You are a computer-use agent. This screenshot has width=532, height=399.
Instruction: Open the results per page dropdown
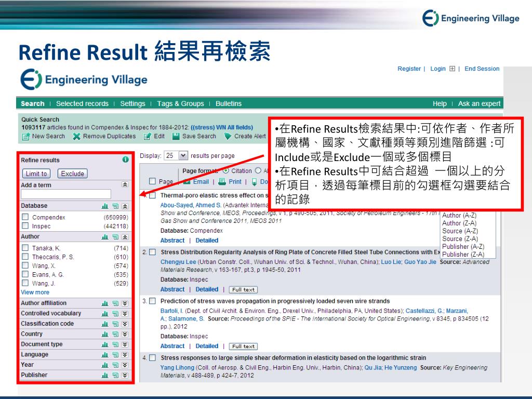point(183,155)
